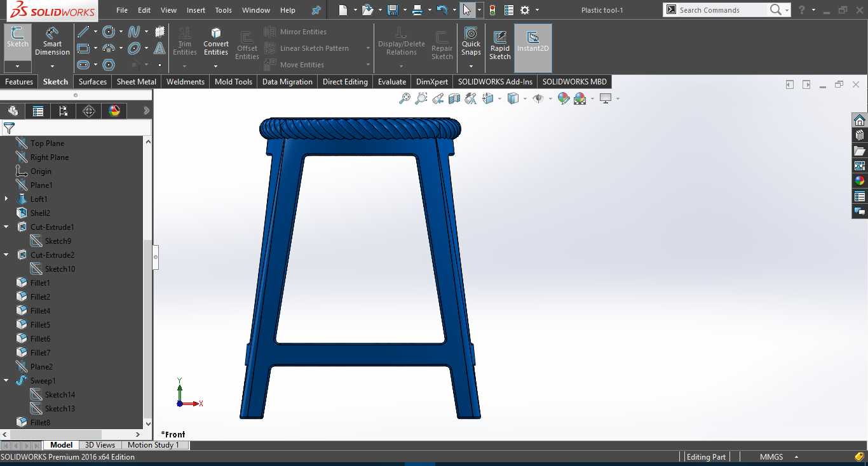The height and width of the screenshot is (466, 868).
Task: Click the feature tree filter field
Action: (76, 128)
